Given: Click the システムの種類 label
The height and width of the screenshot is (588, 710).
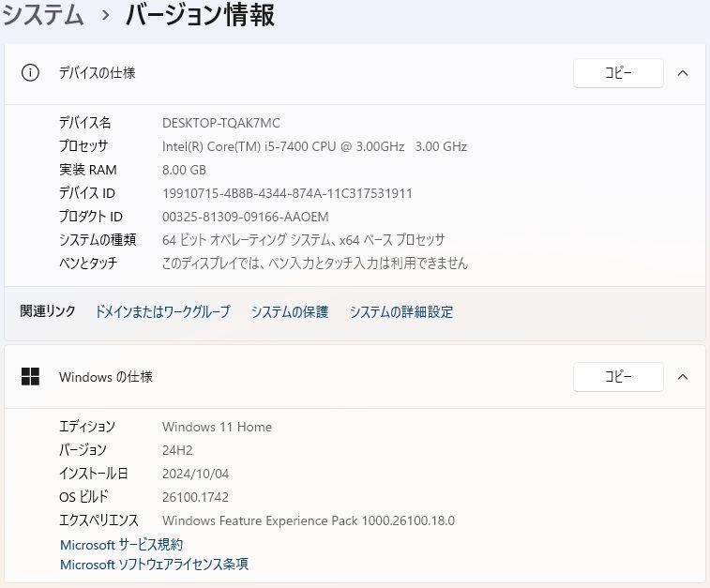Looking at the screenshot, I should (x=98, y=240).
